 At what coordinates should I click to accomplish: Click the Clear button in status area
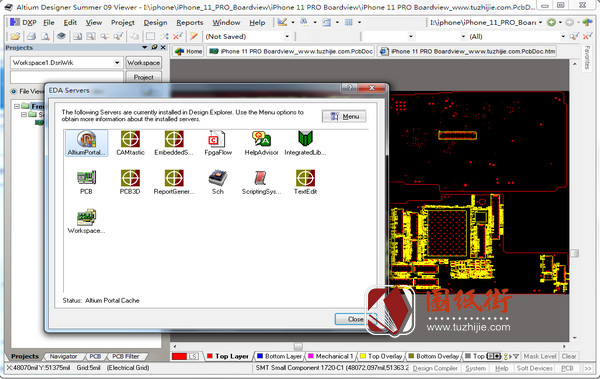(x=569, y=356)
